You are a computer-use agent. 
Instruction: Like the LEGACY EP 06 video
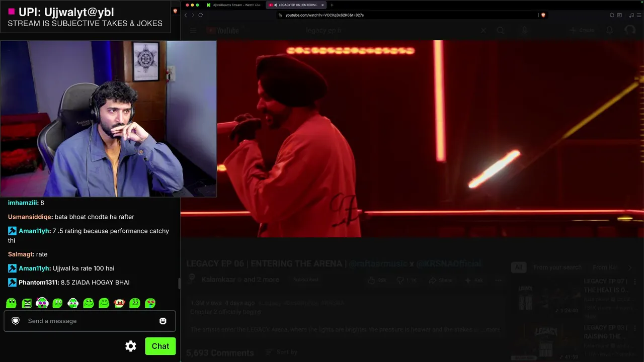(x=377, y=280)
